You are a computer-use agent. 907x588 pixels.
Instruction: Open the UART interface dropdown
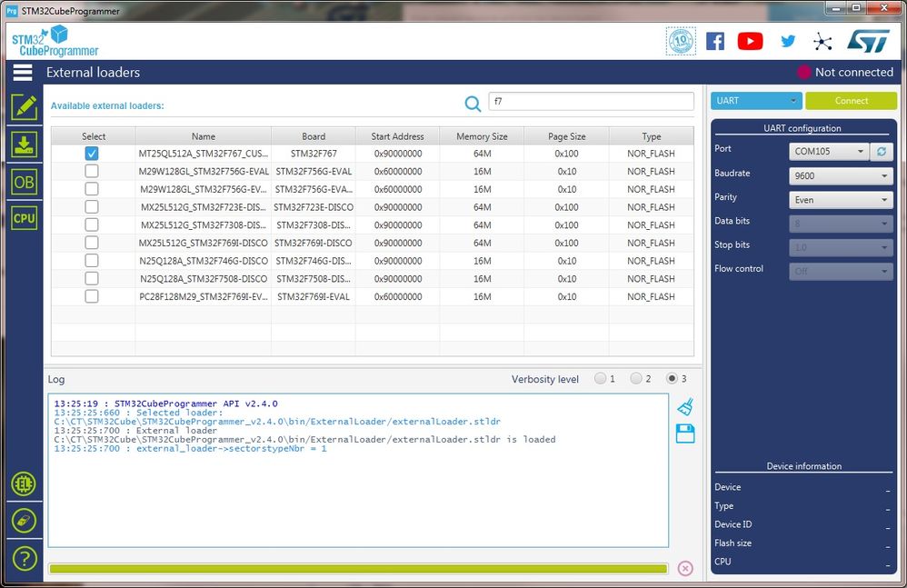[756, 101]
